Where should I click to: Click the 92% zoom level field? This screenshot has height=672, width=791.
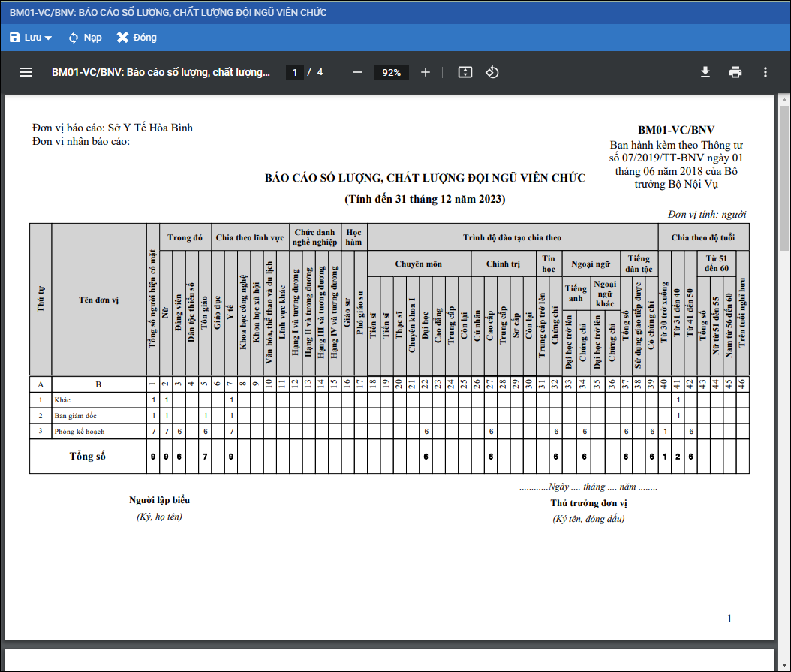(391, 72)
